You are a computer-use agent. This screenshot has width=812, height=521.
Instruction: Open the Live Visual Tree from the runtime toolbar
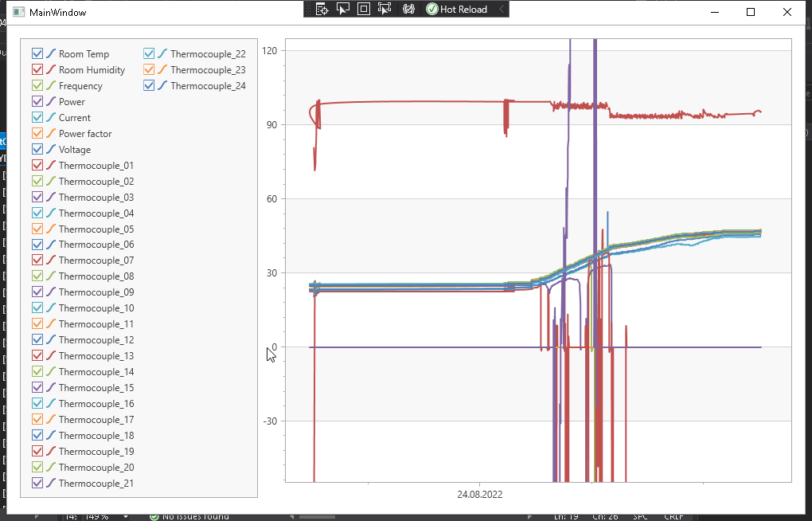pyautogui.click(x=322, y=9)
